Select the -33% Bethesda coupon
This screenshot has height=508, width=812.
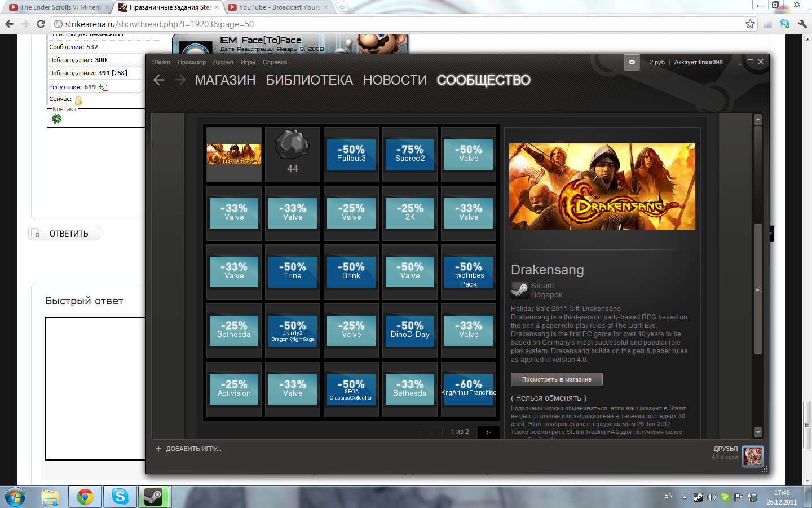[x=410, y=389]
